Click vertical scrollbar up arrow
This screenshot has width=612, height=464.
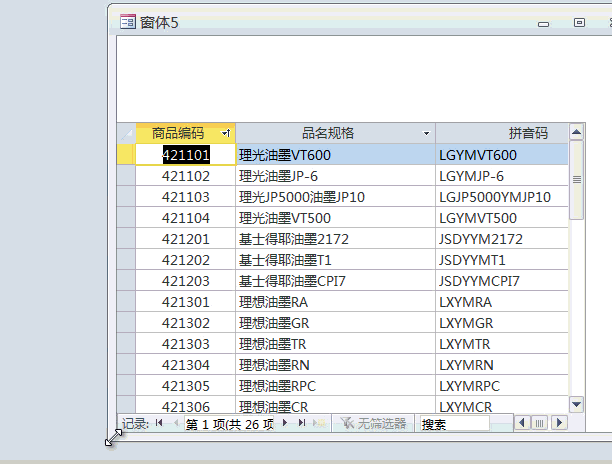pyautogui.click(x=576, y=132)
